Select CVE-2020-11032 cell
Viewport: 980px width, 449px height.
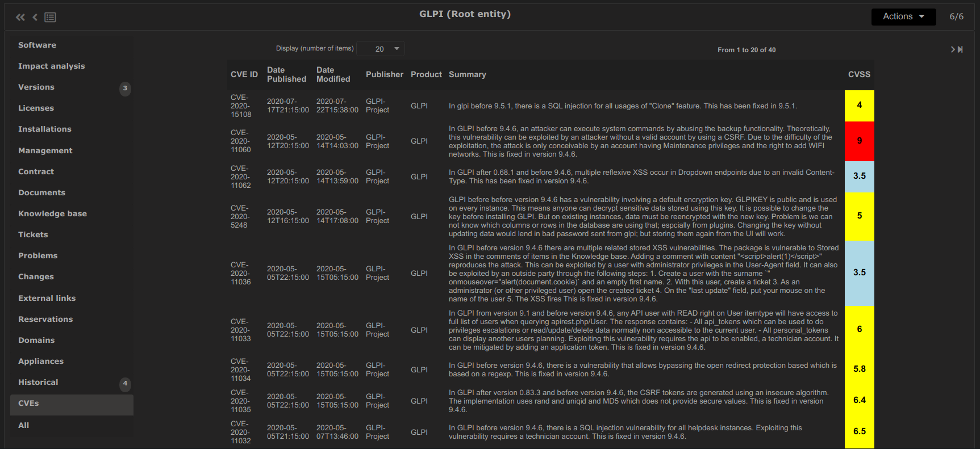[x=241, y=432]
